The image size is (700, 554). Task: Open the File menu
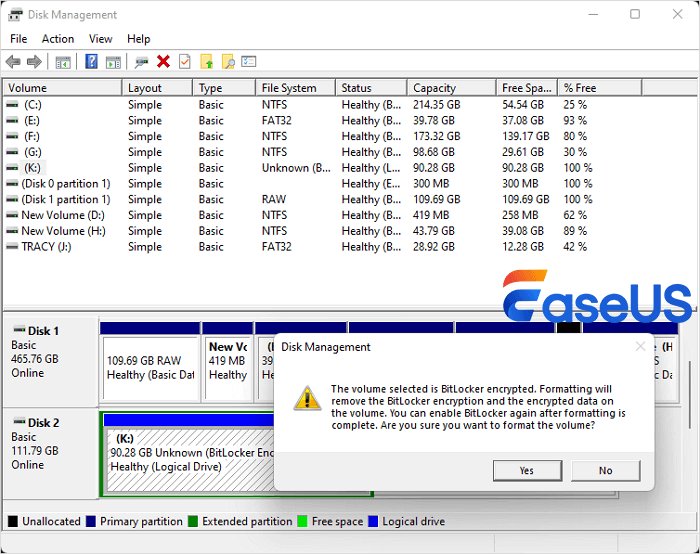point(19,39)
